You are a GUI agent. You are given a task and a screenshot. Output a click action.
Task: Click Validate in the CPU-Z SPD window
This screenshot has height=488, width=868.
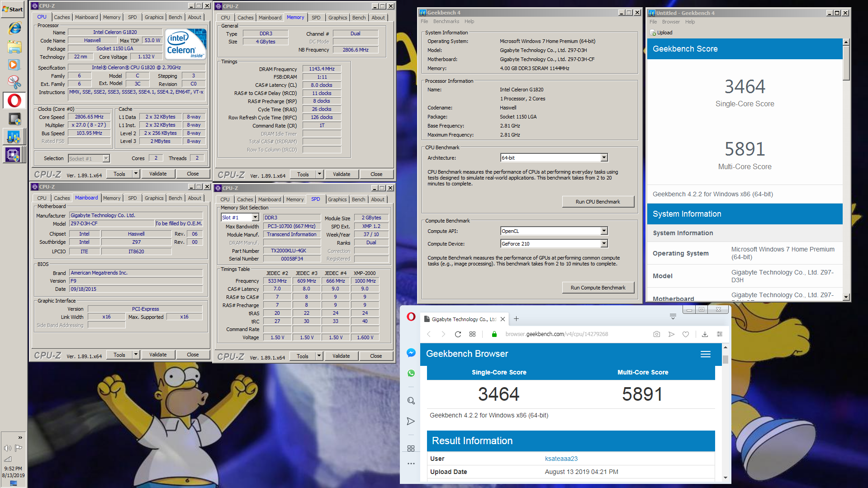(x=341, y=356)
